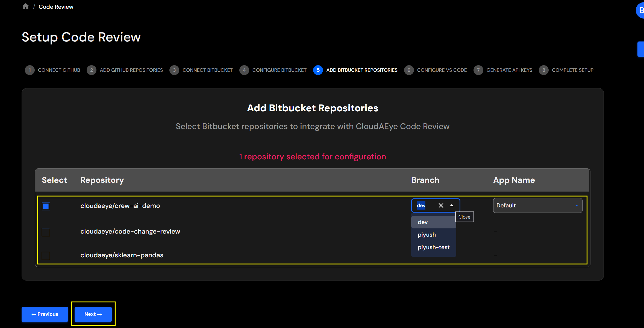Image resolution: width=644 pixels, height=328 pixels.
Task: Clear the branch selection with the X icon
Action: [x=441, y=205]
